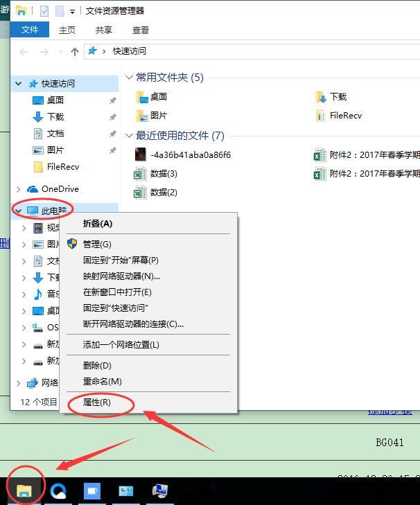Collapse the 常用文件夹 group
Screen dimensions: 420x505
tap(129, 78)
